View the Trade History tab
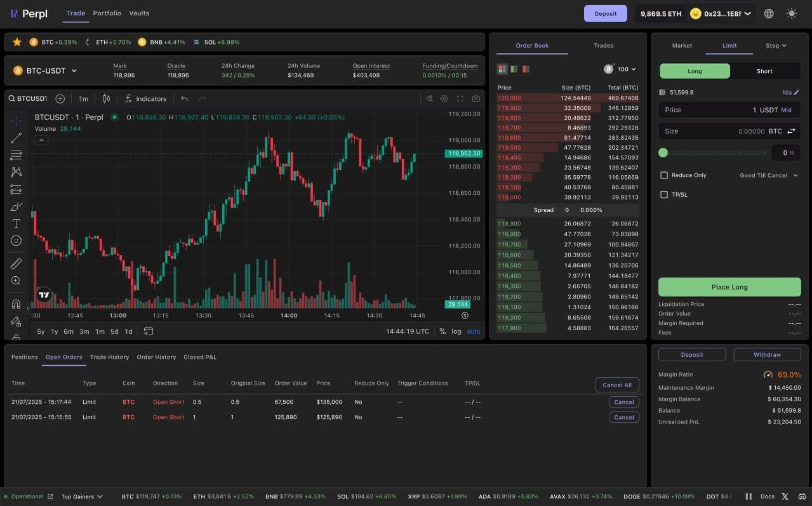This screenshot has height=506, width=812. coord(109,357)
